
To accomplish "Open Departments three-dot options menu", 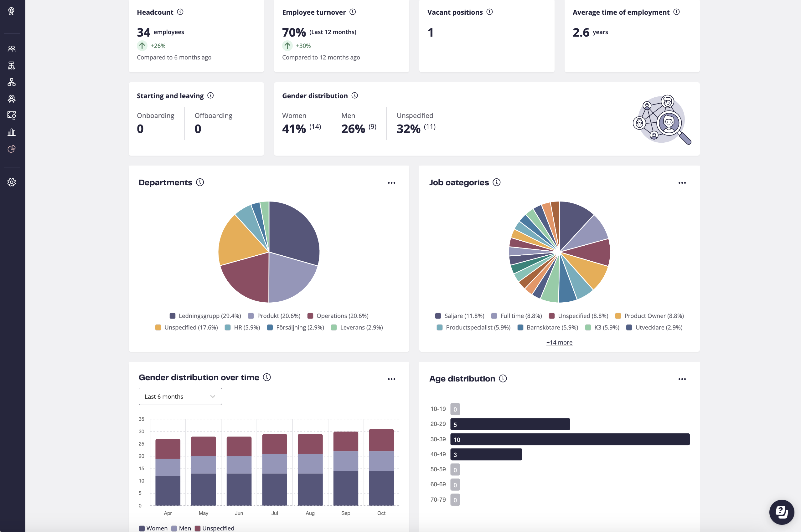I will [391, 183].
